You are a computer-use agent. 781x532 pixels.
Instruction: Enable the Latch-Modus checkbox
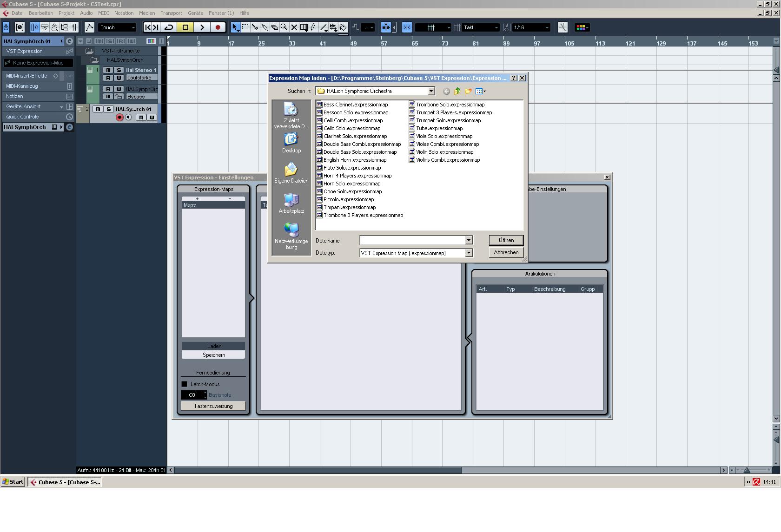click(185, 384)
